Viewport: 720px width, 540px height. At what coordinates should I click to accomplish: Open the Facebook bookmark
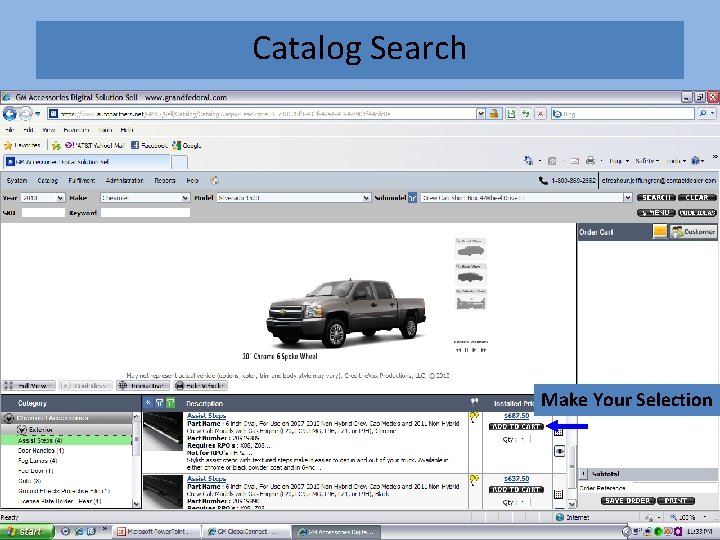[x=149, y=146]
